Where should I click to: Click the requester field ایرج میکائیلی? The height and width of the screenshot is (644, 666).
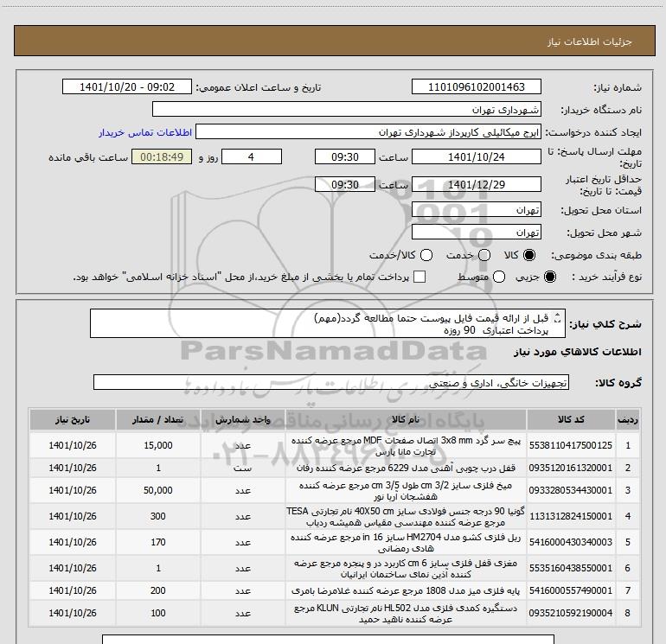click(368, 132)
